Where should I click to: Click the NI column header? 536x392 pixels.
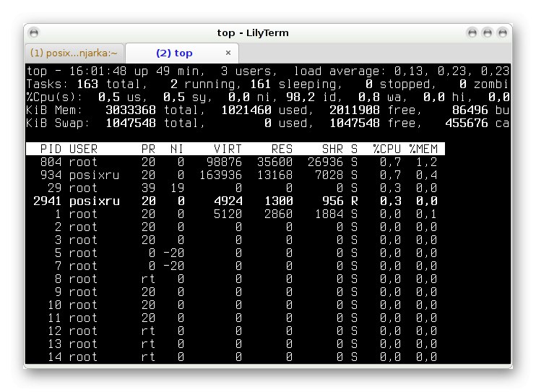coord(177,149)
